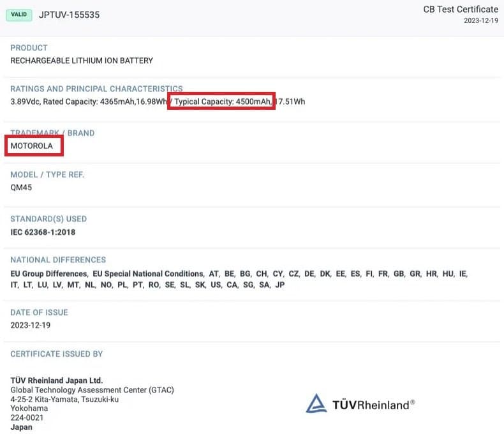Click the NATIONAL DIFFERENCES section heading
This screenshot has width=504, height=443.
(x=58, y=260)
